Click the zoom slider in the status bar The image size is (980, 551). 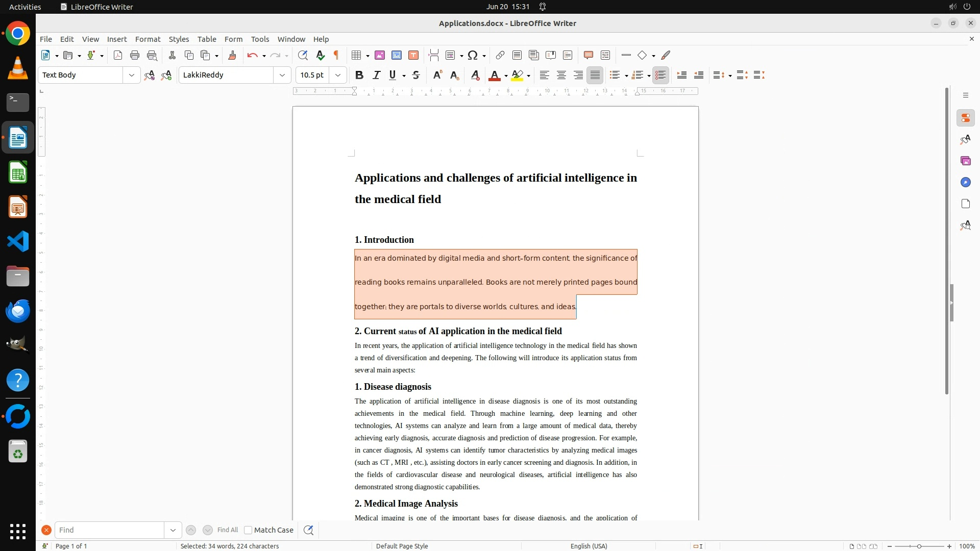919,546
